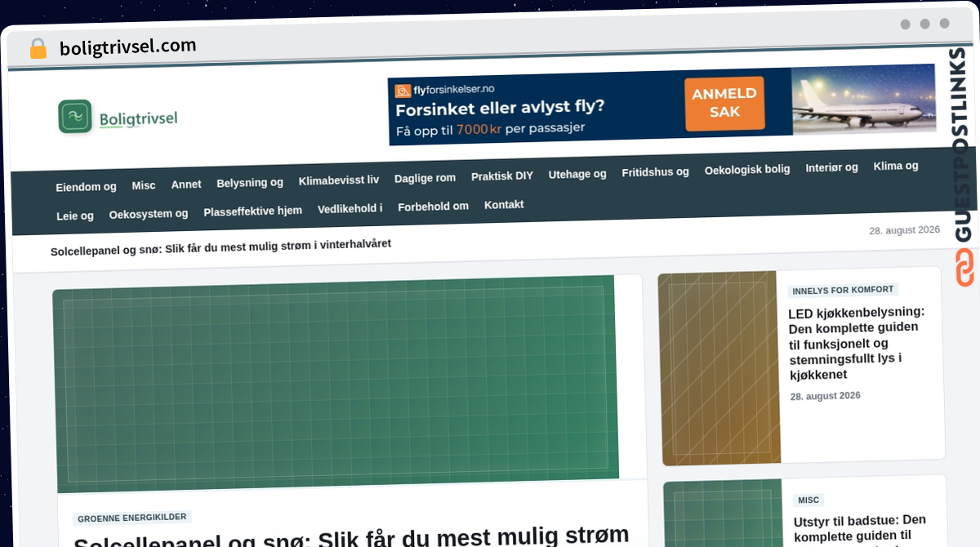Click the Boligtrivsel site name text

tap(138, 119)
